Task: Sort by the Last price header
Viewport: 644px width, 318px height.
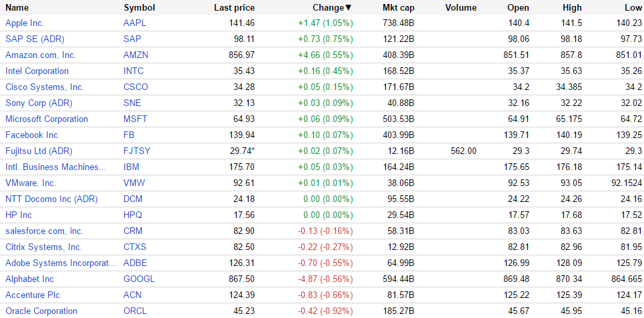Action: (x=234, y=8)
